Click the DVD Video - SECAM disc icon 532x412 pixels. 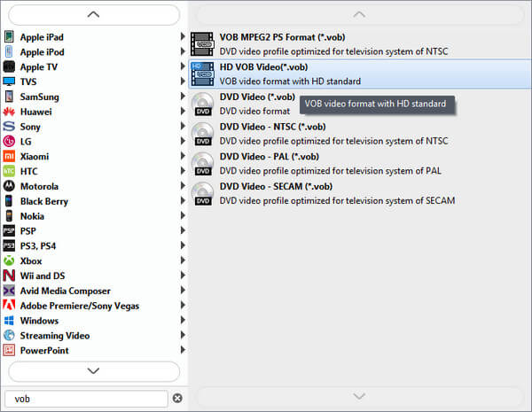click(x=202, y=193)
